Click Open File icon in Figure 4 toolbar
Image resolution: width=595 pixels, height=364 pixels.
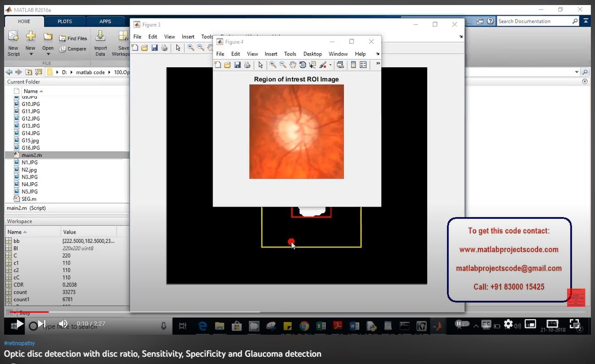227,65
